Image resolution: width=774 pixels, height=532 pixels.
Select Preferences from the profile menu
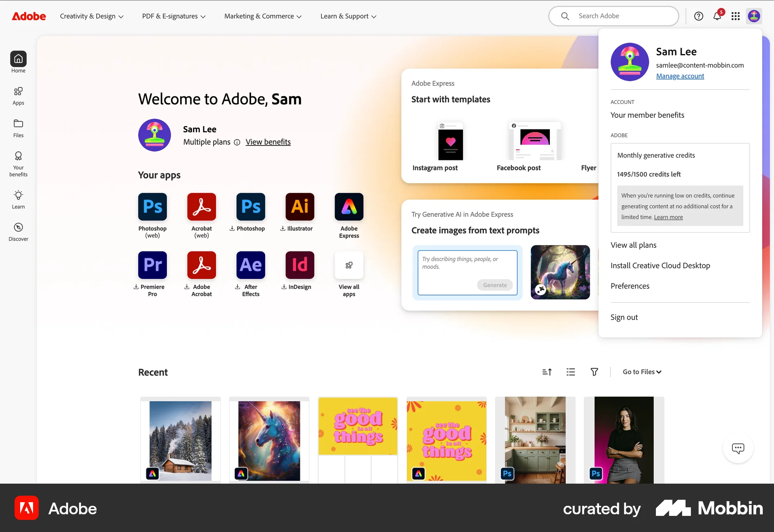pyautogui.click(x=630, y=286)
